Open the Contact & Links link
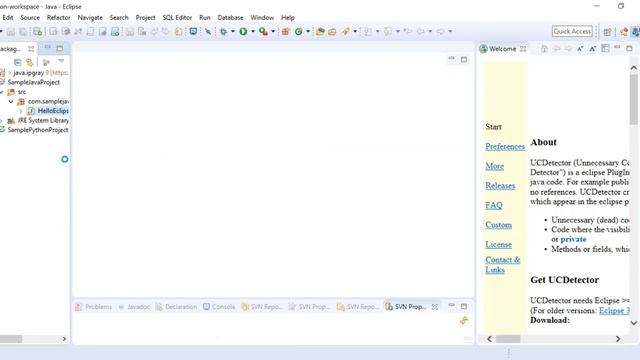 point(502,264)
